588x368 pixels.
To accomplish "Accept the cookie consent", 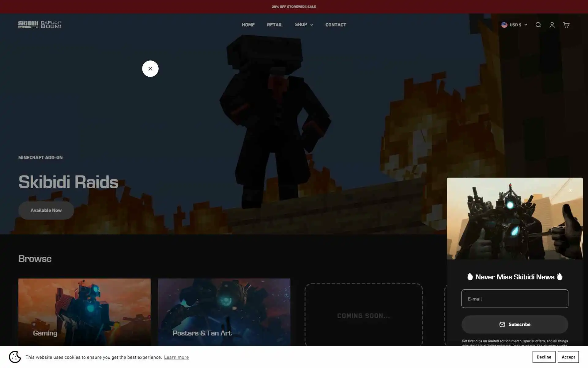I will (568, 357).
